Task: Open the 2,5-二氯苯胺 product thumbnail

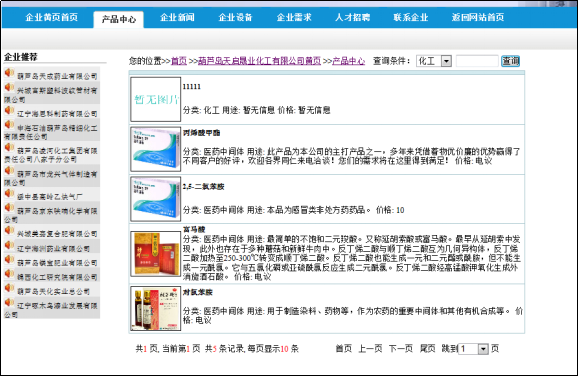Action: pyautogui.click(x=156, y=199)
